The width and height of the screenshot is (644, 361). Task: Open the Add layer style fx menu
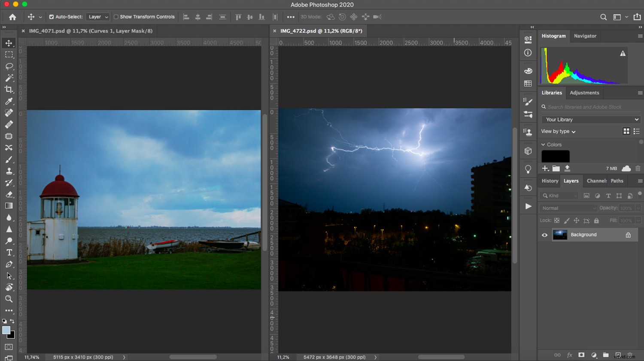pos(569,355)
